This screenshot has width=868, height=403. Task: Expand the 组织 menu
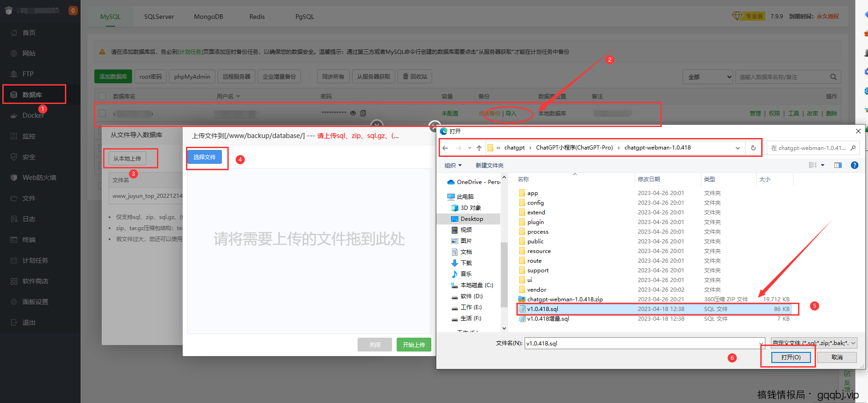click(x=453, y=165)
